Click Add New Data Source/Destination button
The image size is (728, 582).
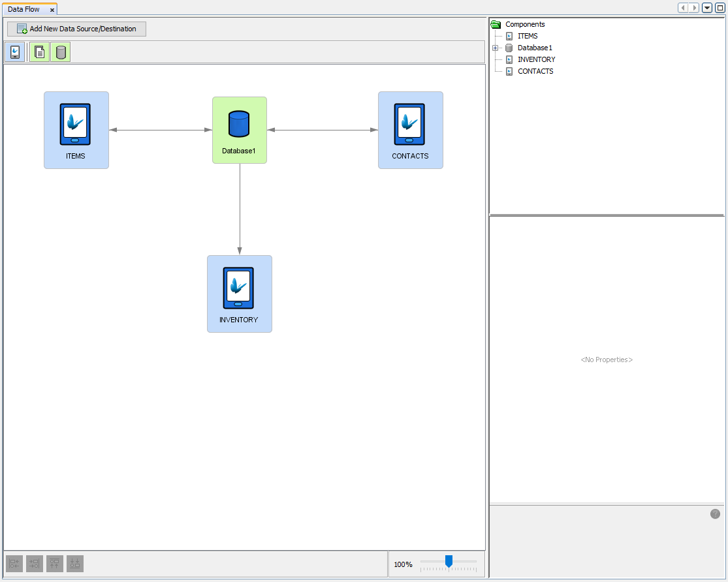click(76, 29)
